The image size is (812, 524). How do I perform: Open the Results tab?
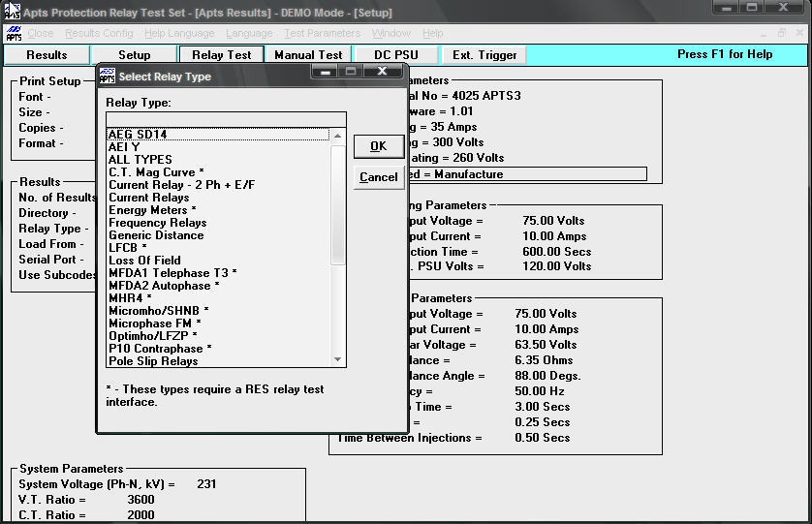pyautogui.click(x=47, y=55)
